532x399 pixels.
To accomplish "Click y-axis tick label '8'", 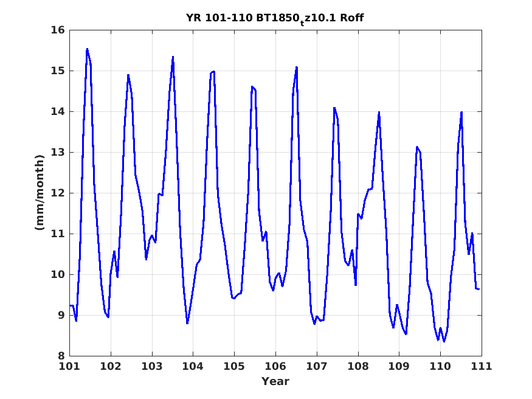I will tap(61, 356).
